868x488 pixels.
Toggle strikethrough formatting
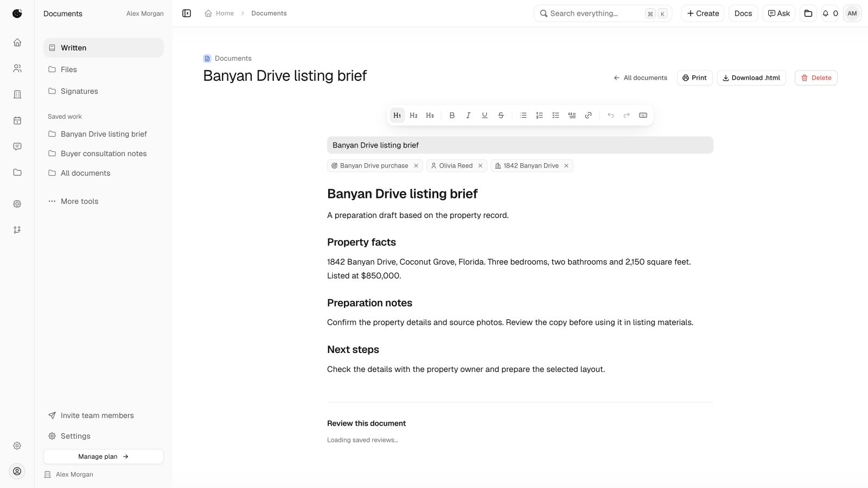pyautogui.click(x=501, y=115)
